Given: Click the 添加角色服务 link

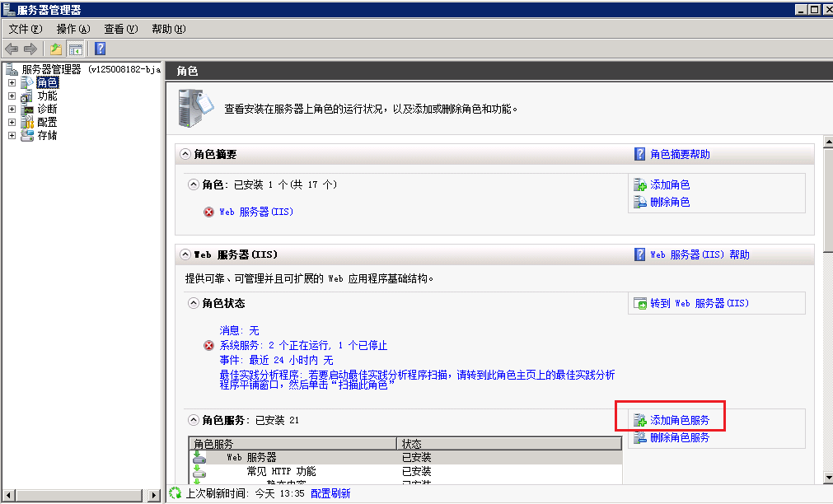Looking at the screenshot, I should pyautogui.click(x=679, y=420).
